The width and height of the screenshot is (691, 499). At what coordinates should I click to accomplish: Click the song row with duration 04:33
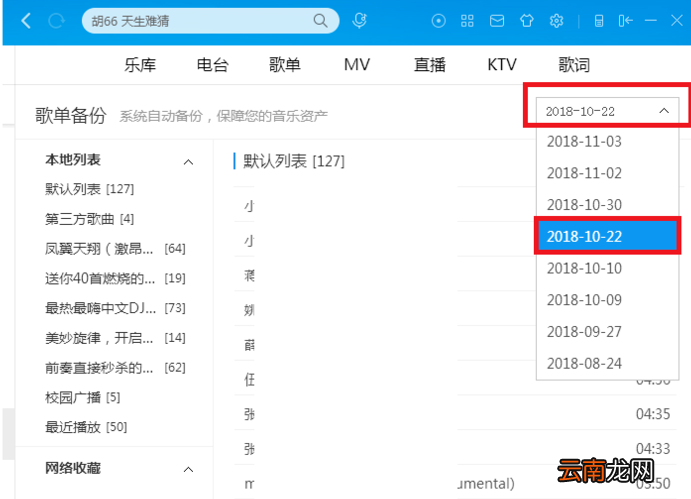[455, 448]
